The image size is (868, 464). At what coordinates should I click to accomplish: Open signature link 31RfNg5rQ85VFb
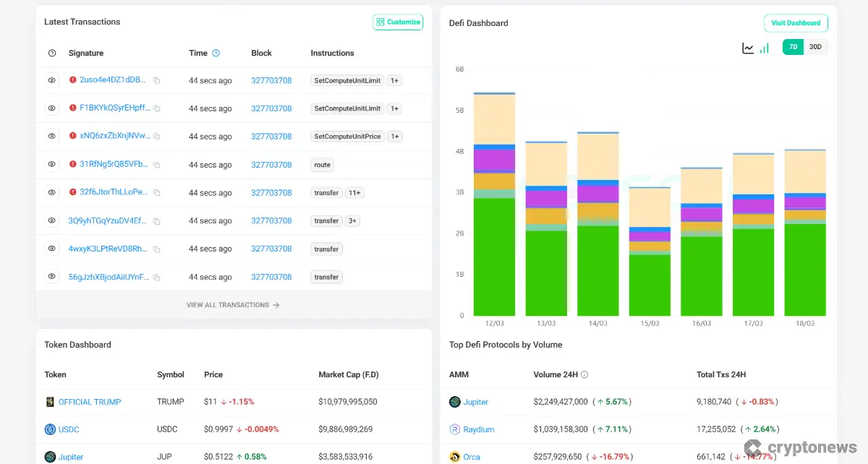click(x=114, y=164)
